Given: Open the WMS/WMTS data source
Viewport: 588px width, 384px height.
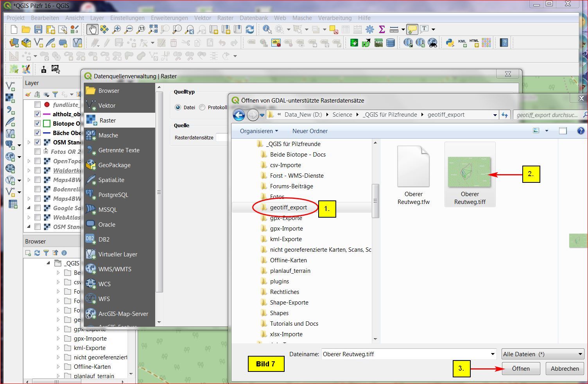Looking at the screenshot, I should point(115,269).
